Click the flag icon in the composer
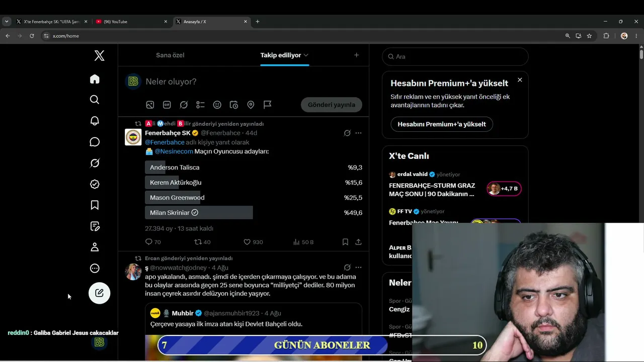 tap(268, 105)
